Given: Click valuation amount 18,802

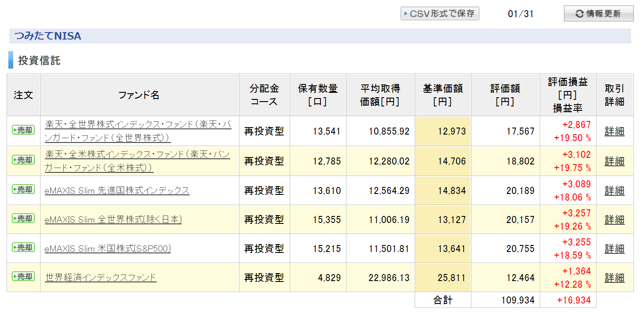Looking at the screenshot, I should tap(520, 161).
